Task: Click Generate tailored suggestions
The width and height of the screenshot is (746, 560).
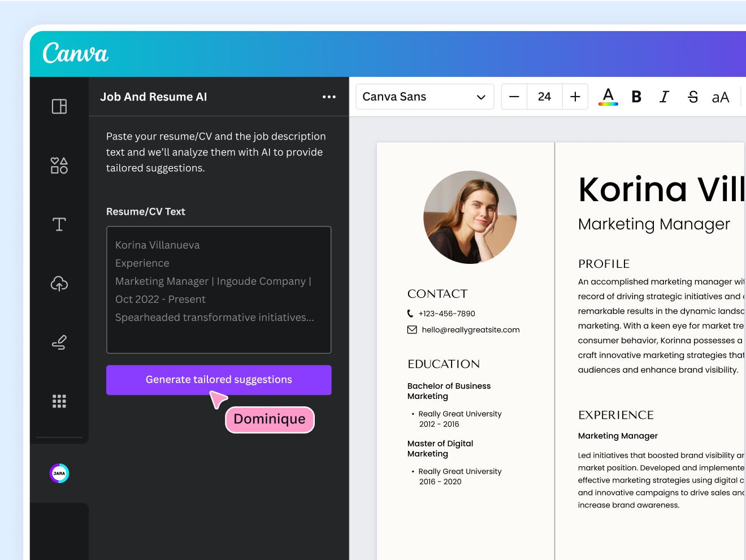Action: tap(219, 380)
